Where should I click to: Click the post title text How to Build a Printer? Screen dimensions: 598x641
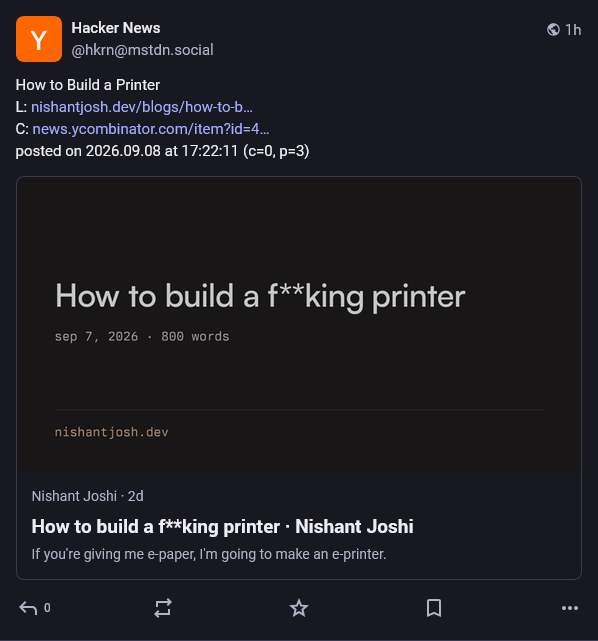[88, 85]
